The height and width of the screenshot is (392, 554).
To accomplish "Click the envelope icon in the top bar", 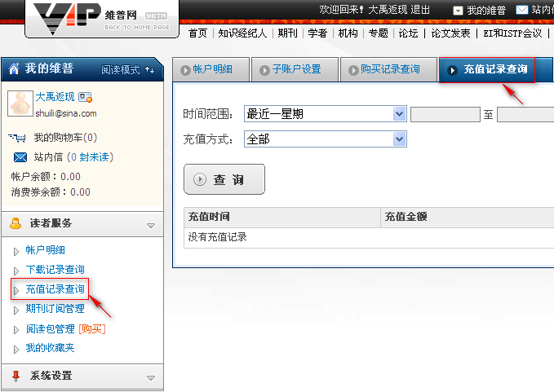I will click(522, 10).
